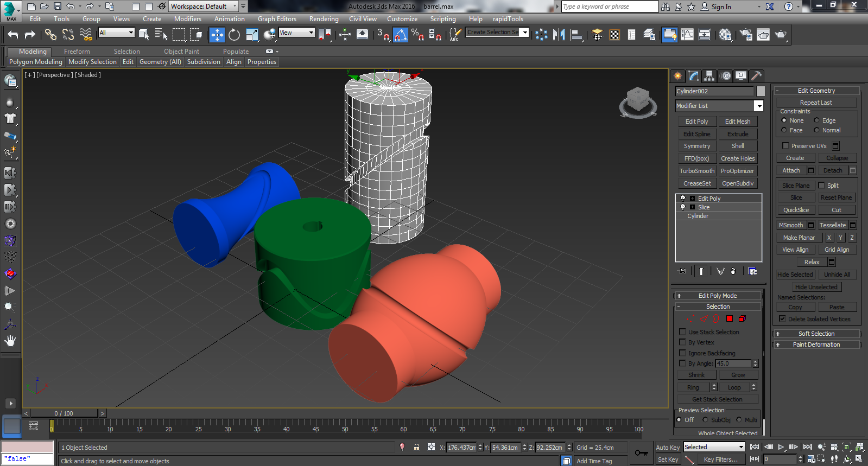The width and height of the screenshot is (868, 466).
Task: Click Configure Modifier Sets icon
Action: [752, 271]
